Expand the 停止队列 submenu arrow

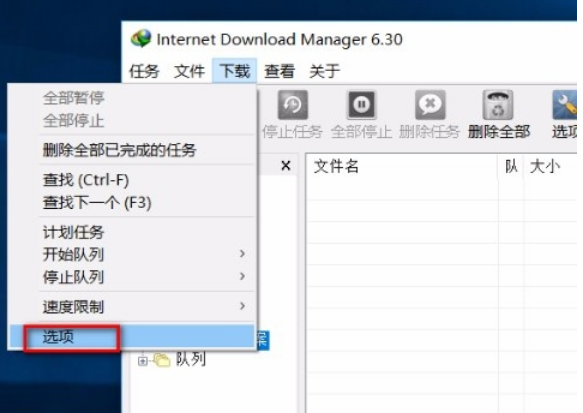[242, 276]
